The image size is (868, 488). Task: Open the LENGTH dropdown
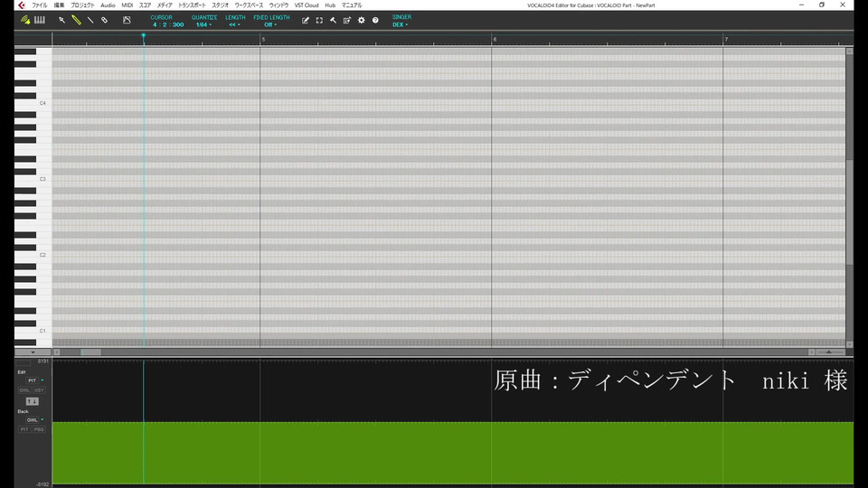pos(235,25)
